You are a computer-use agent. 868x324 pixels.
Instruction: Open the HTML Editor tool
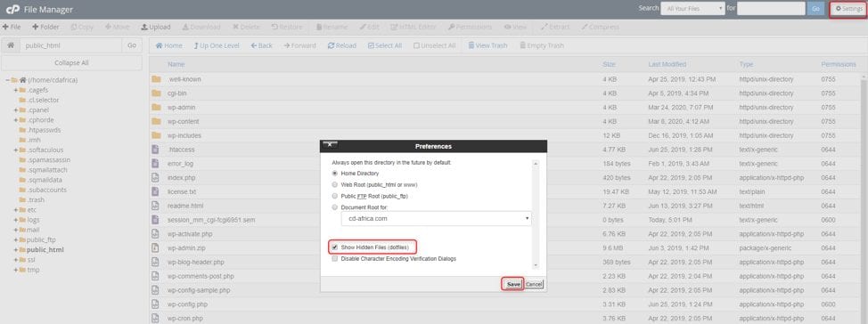pos(414,27)
